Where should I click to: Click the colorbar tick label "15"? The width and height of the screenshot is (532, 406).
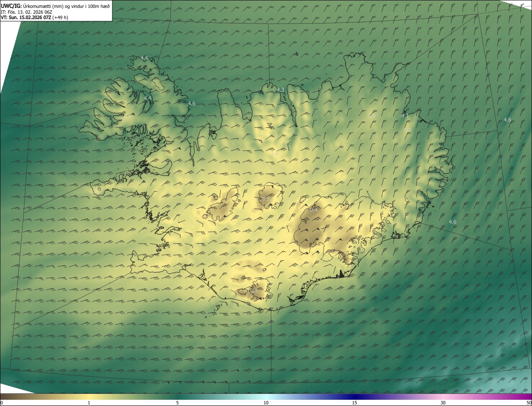click(355, 403)
